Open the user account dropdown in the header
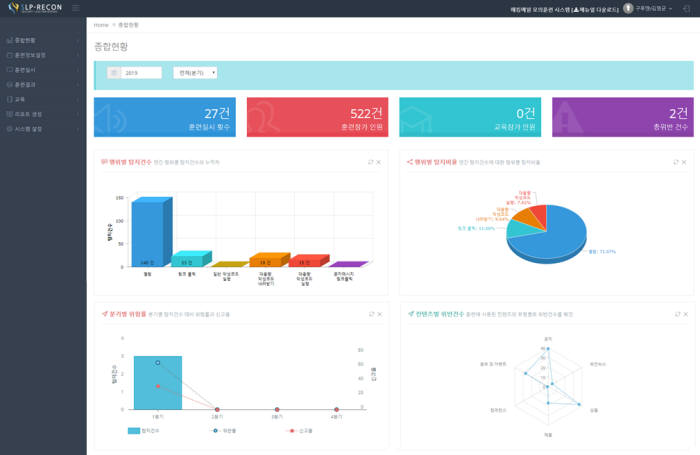This screenshot has height=455, width=700. (654, 8)
